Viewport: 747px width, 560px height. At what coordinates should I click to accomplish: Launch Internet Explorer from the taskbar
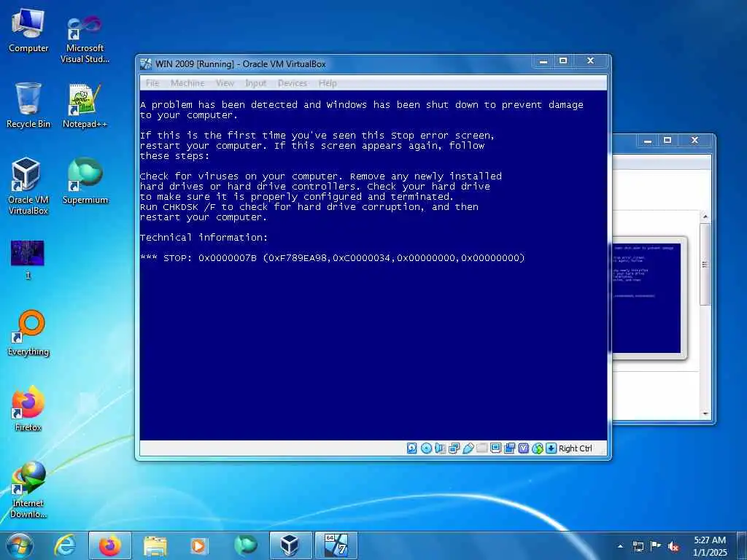(65, 545)
